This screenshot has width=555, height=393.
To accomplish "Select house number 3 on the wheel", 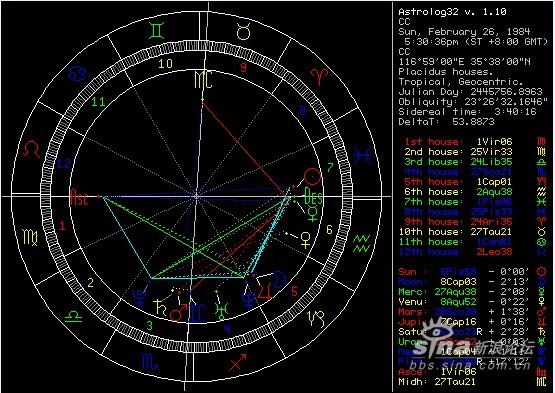I will pos(150,325).
